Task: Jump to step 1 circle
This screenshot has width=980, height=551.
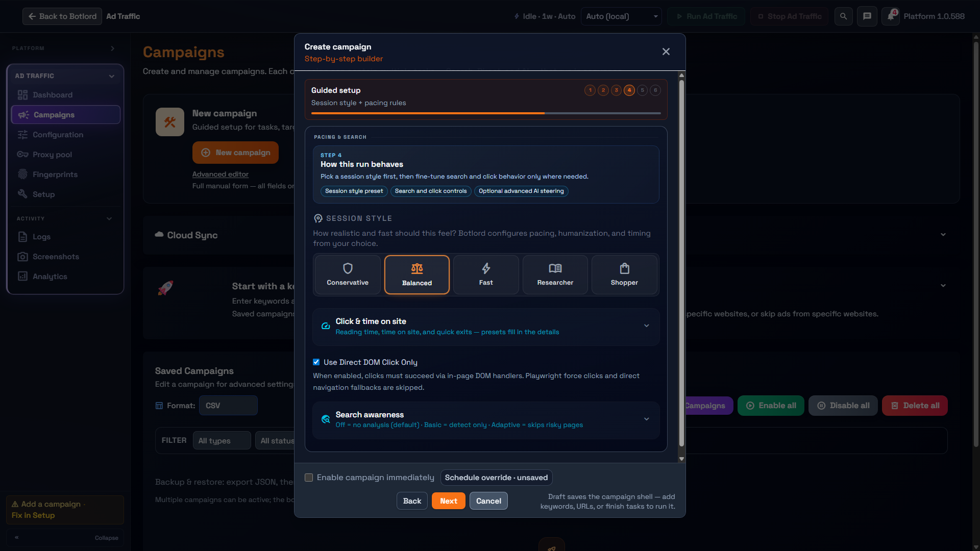Action: coord(590,90)
